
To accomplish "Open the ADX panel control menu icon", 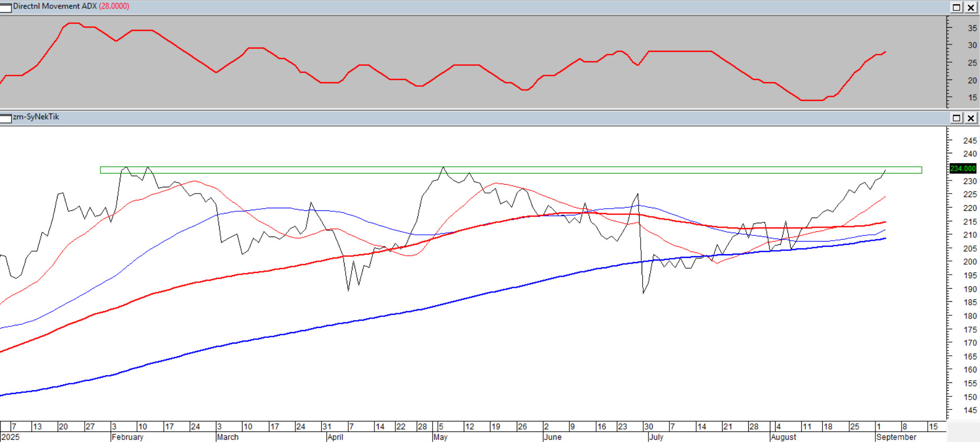I will pyautogui.click(x=6, y=7).
